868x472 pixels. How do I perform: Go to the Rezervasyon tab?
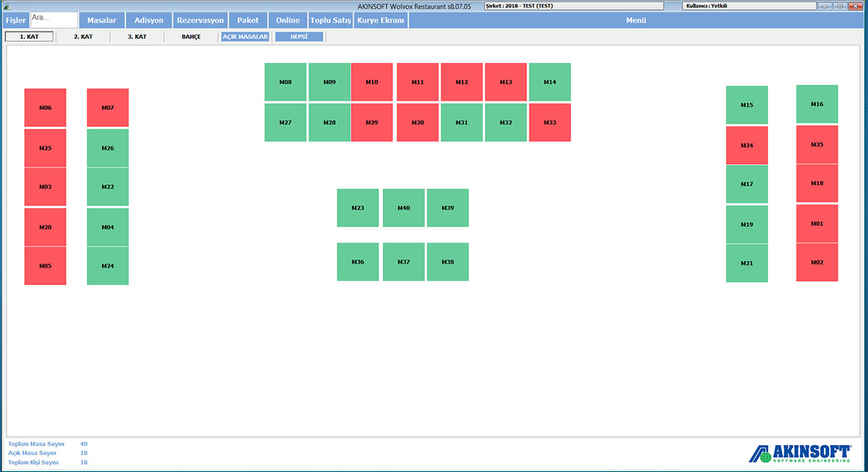(x=200, y=20)
